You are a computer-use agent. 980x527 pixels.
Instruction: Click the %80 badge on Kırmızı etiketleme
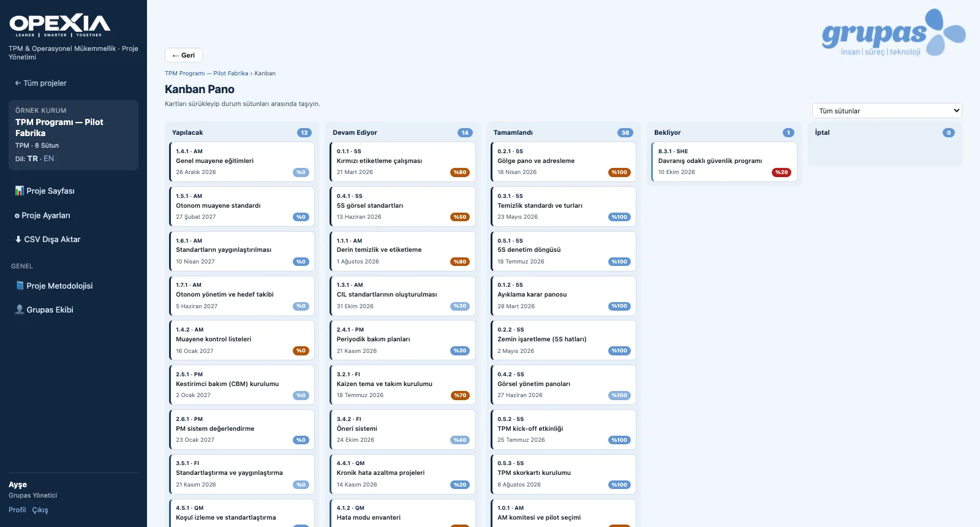coord(460,173)
